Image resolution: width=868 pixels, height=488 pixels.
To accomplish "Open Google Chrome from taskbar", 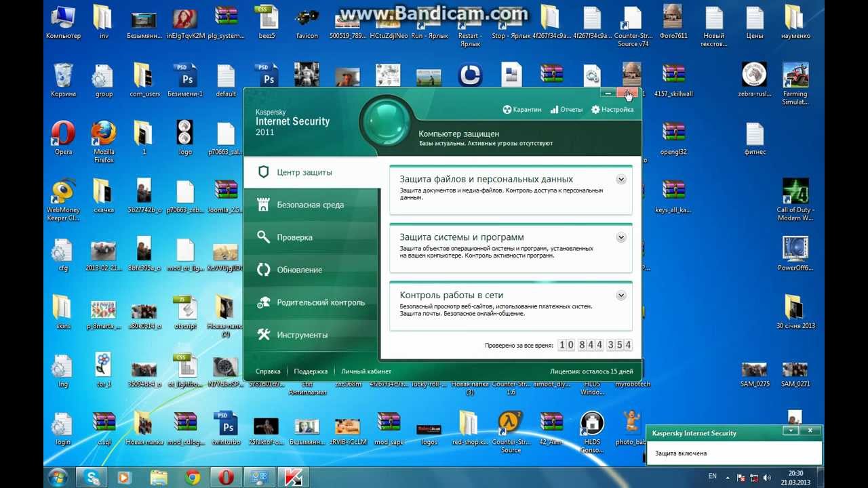I will 192,477.
